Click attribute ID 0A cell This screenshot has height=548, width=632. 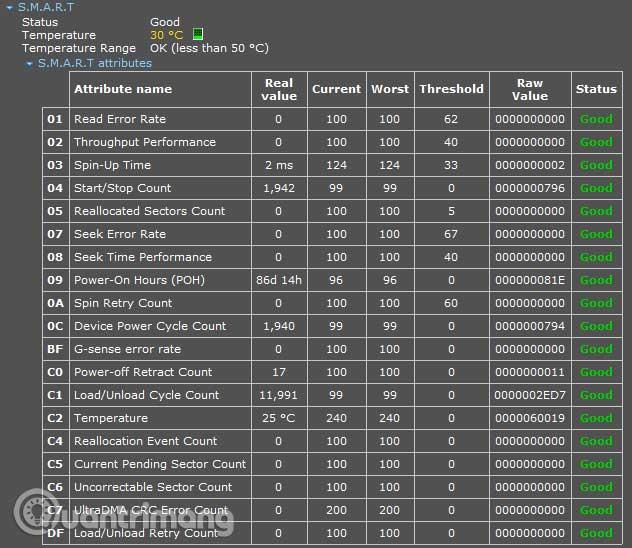point(55,303)
